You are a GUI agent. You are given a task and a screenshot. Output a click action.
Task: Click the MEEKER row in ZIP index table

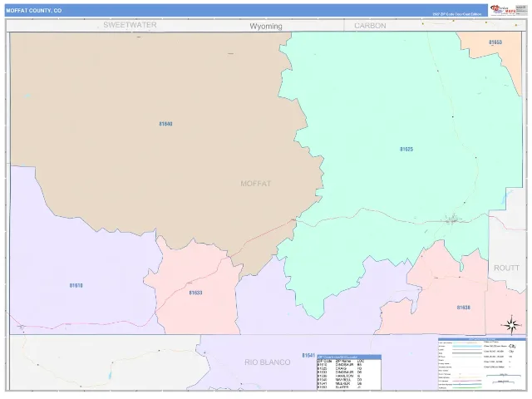349,383
